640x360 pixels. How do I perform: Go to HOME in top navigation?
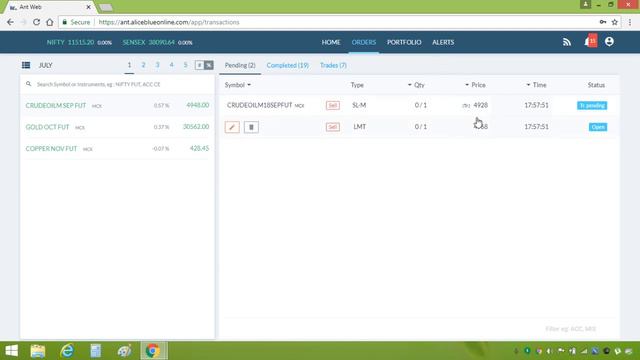click(x=331, y=42)
